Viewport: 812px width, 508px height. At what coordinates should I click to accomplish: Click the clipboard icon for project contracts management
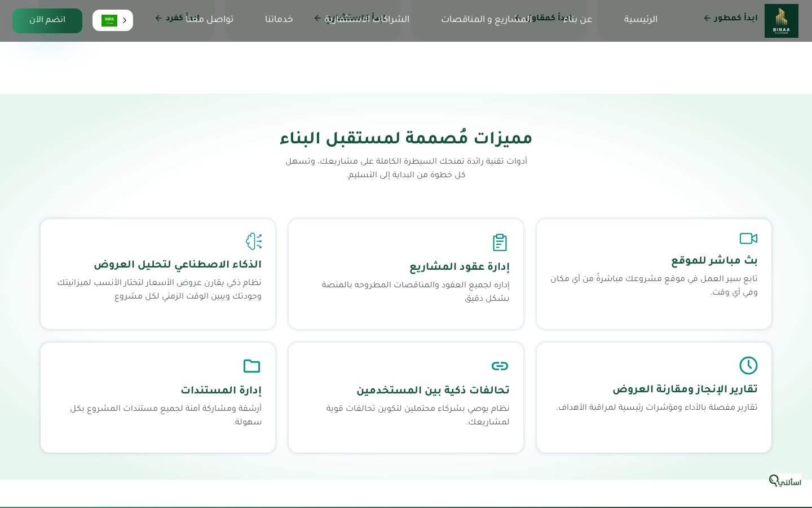tap(500, 243)
